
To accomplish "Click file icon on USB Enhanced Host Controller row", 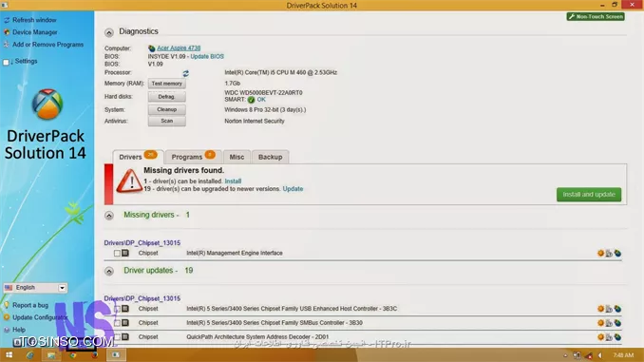I will click(x=609, y=309).
